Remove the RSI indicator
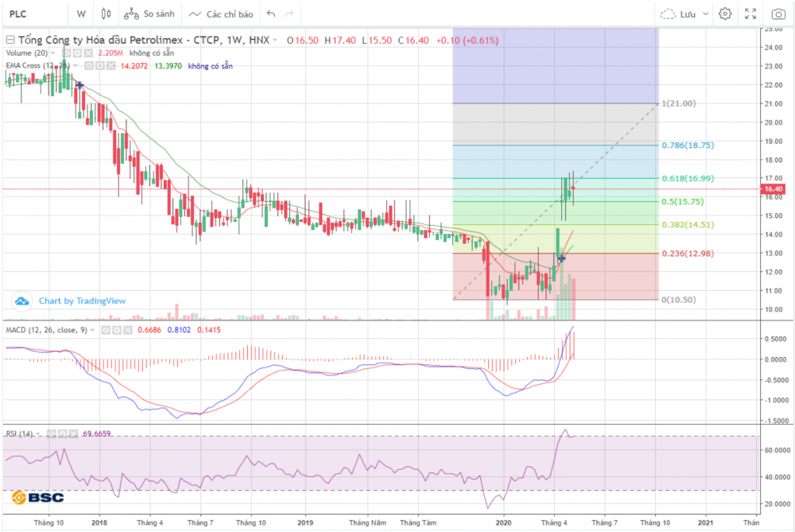Image resolution: width=795 pixels, height=532 pixels. (x=73, y=434)
